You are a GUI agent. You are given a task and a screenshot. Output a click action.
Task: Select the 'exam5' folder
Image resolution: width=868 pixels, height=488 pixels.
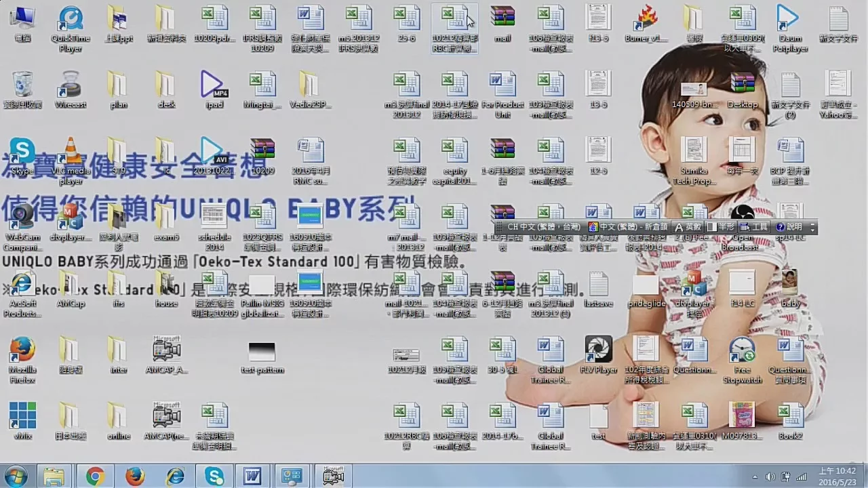coord(166,222)
